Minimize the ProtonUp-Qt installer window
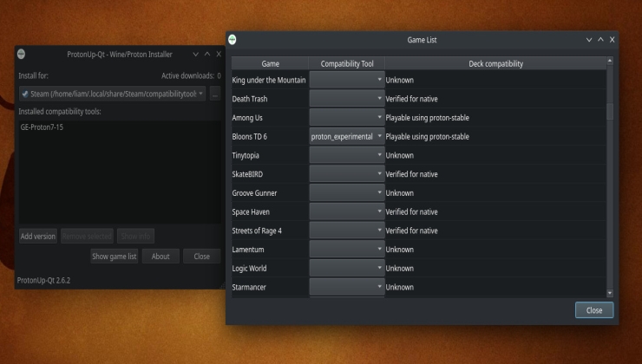Screen dimensions: 642x364 pyautogui.click(x=196, y=54)
